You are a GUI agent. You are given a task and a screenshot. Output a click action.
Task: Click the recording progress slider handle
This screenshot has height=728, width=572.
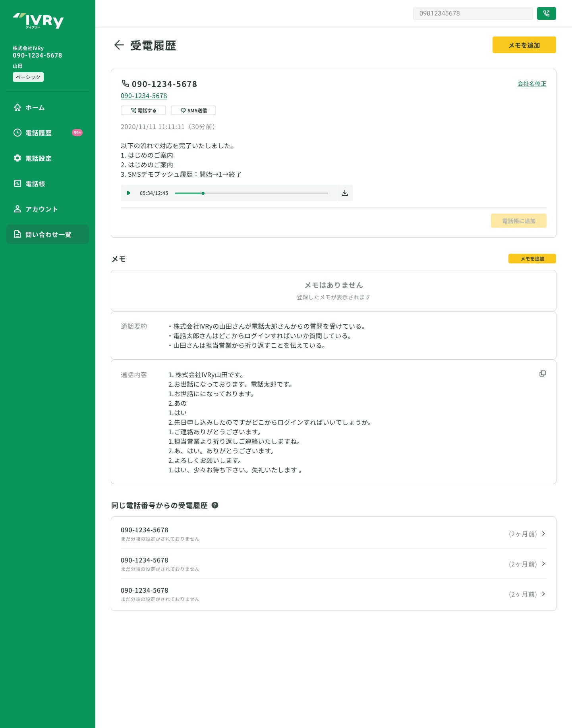[x=203, y=193]
